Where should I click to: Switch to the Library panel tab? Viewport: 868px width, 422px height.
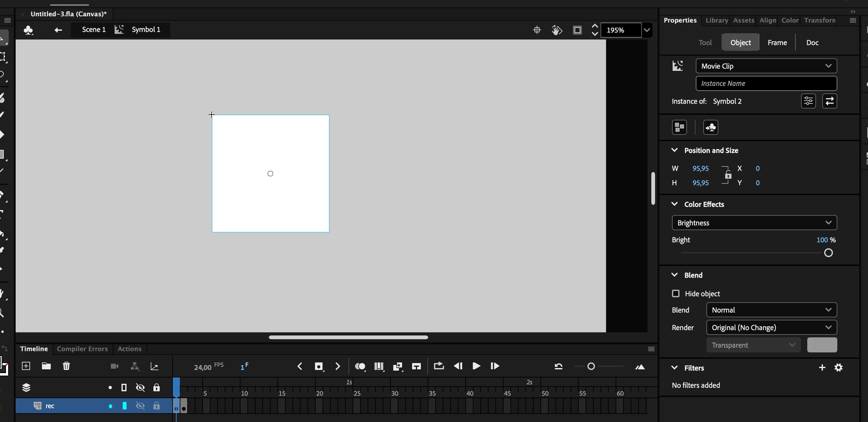[x=717, y=20]
